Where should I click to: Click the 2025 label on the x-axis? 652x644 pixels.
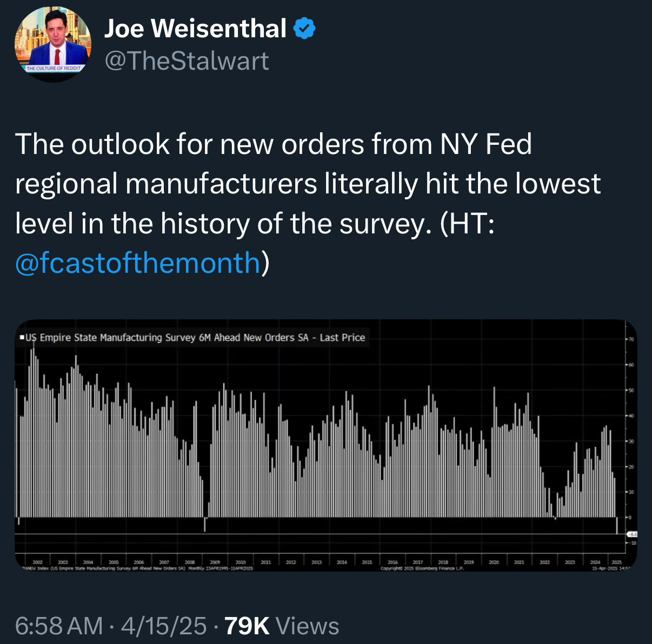[x=616, y=562]
